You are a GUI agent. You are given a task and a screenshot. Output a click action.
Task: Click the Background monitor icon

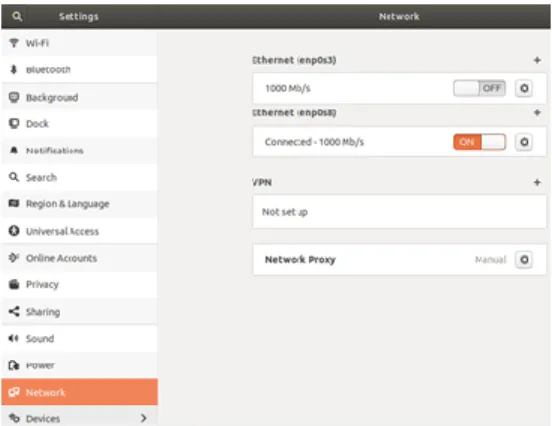point(14,97)
